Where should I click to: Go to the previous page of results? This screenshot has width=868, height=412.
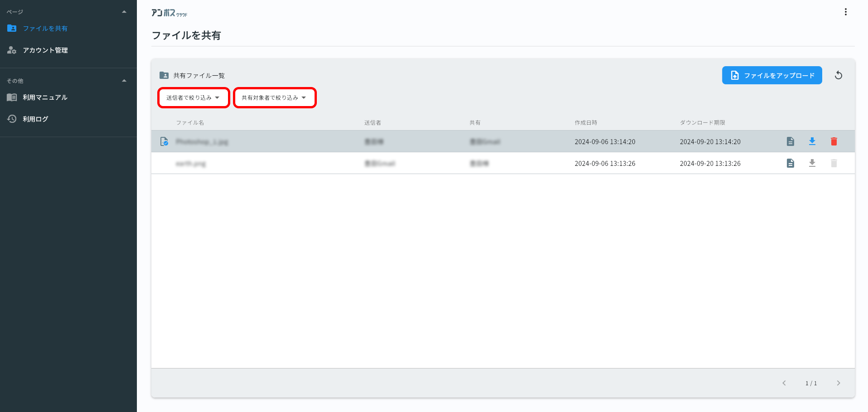coord(784,383)
